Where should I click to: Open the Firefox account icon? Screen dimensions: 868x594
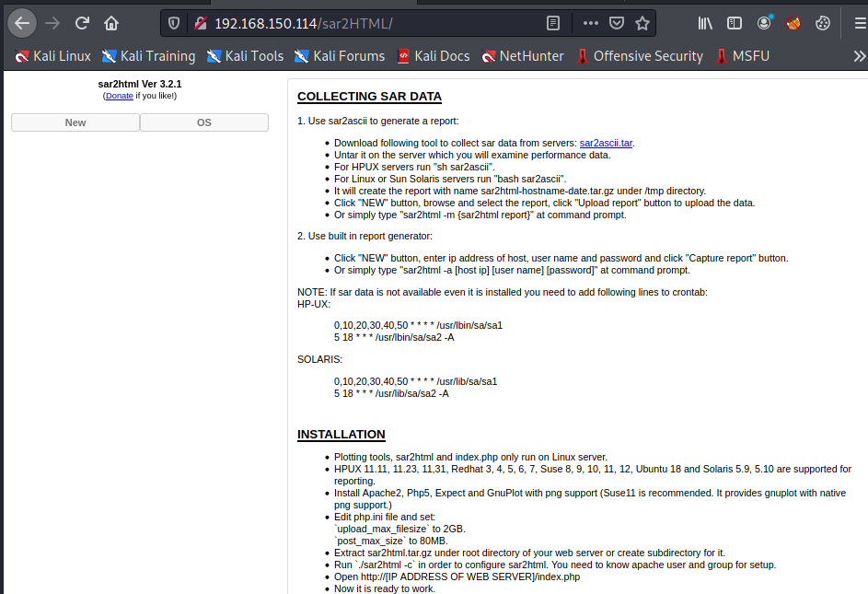(x=764, y=23)
